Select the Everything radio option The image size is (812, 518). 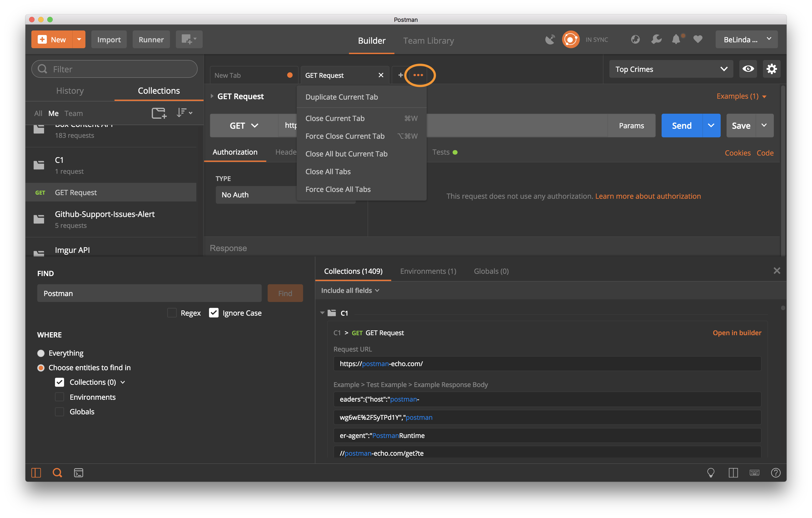point(41,353)
